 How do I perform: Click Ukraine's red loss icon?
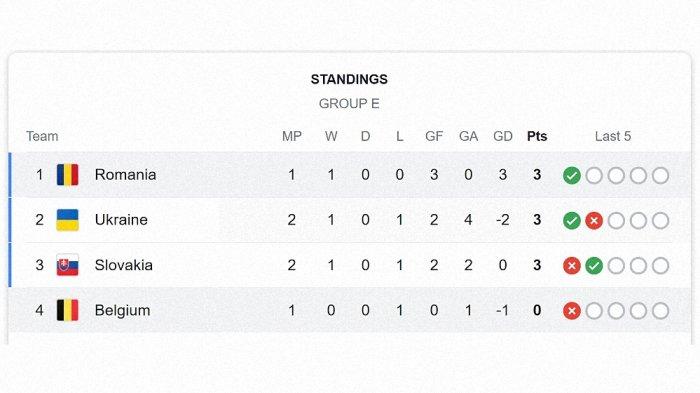[x=594, y=220]
